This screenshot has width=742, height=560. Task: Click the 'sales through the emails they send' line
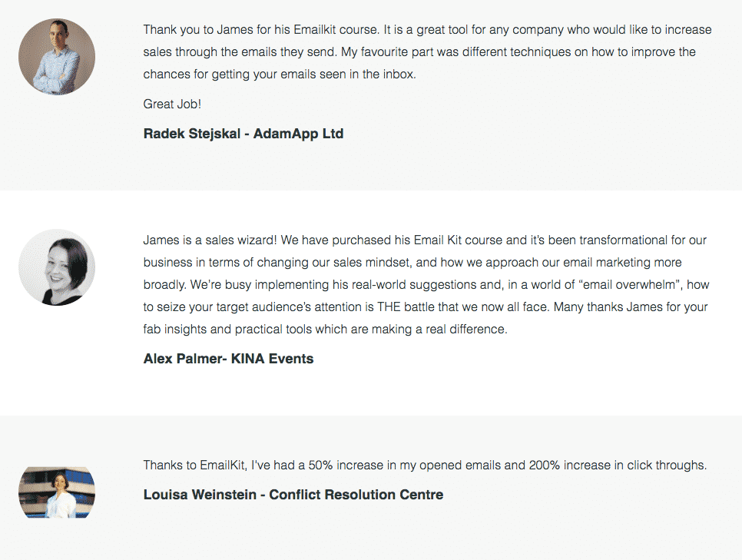pyautogui.click(x=419, y=52)
